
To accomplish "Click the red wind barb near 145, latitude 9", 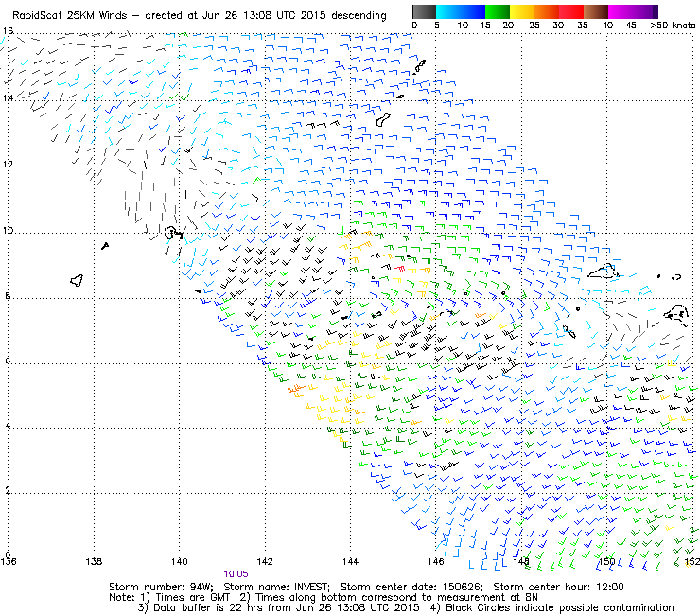I will [399, 268].
